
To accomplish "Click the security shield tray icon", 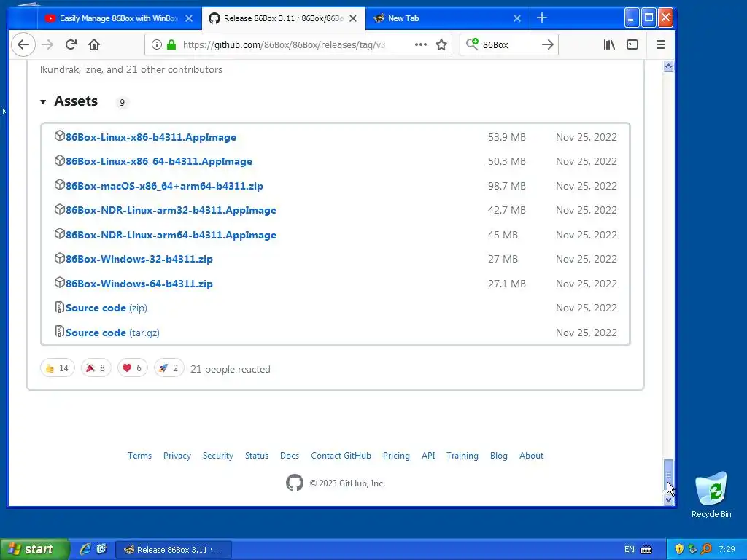I will click(679, 549).
